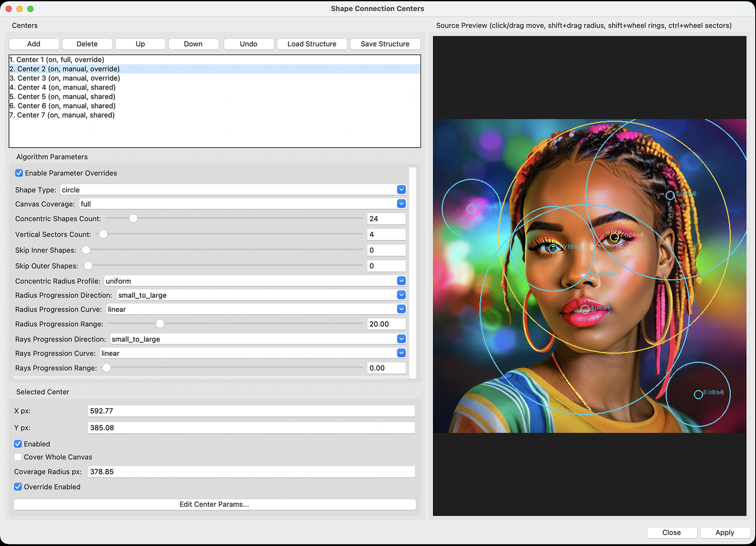Open the Shape Type dropdown
Screen dimensions: 756x546
pyautogui.click(x=233, y=190)
